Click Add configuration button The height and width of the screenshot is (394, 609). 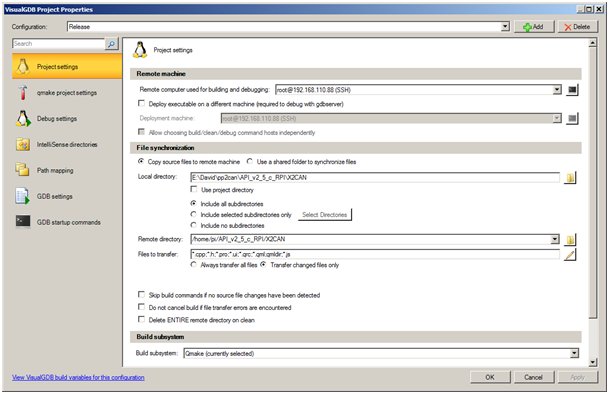pos(534,27)
